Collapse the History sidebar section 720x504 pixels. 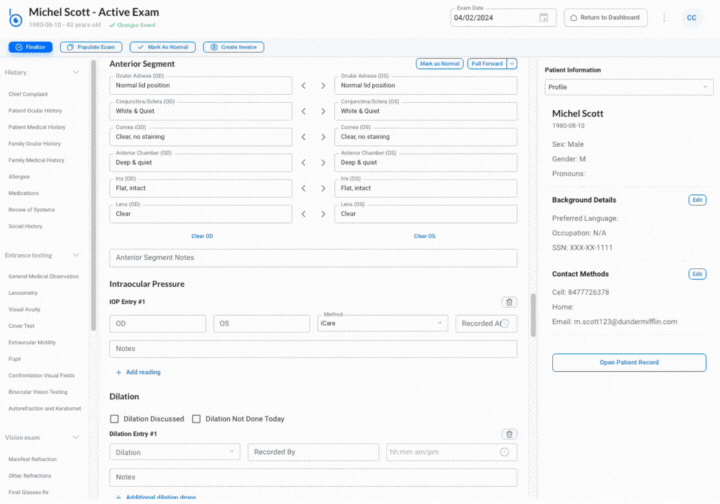pyautogui.click(x=76, y=73)
